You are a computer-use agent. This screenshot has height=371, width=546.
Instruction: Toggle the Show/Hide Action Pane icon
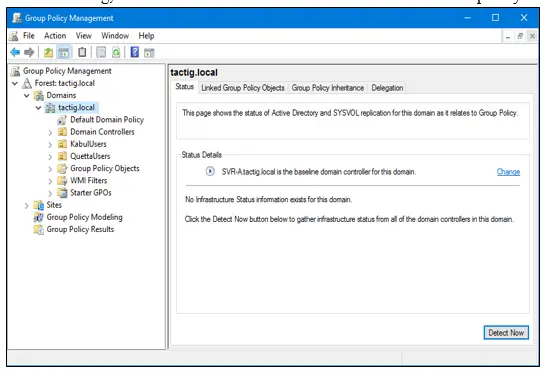point(149,53)
